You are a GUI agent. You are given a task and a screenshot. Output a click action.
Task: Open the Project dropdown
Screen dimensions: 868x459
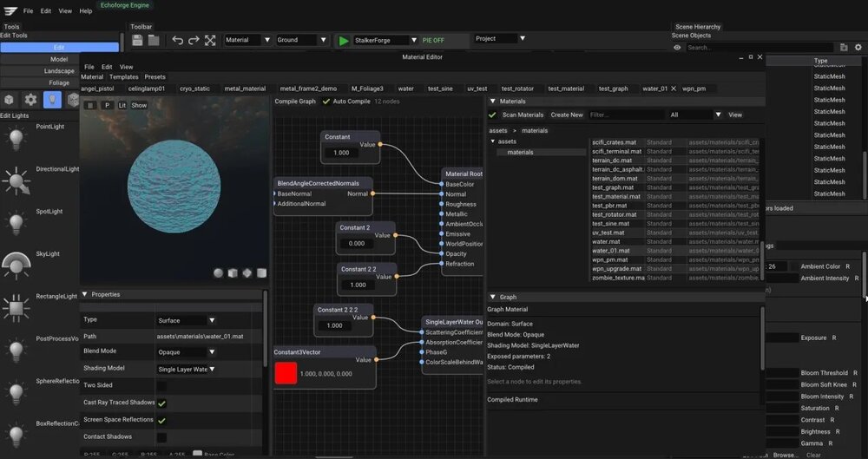pos(499,39)
